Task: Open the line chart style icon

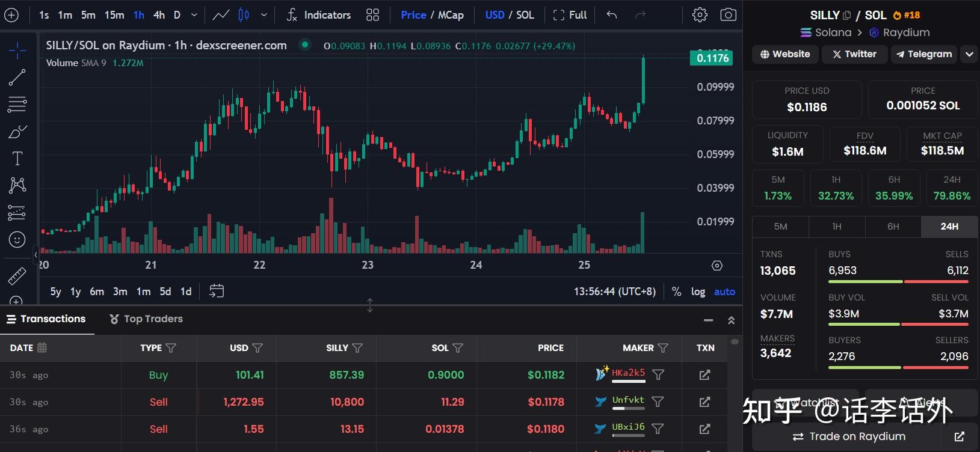Action: point(221,15)
